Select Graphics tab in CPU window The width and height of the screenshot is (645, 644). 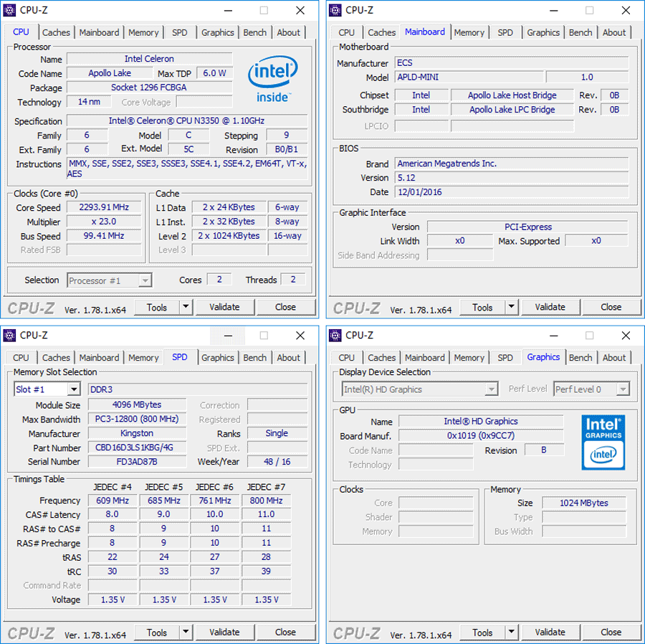[218, 32]
